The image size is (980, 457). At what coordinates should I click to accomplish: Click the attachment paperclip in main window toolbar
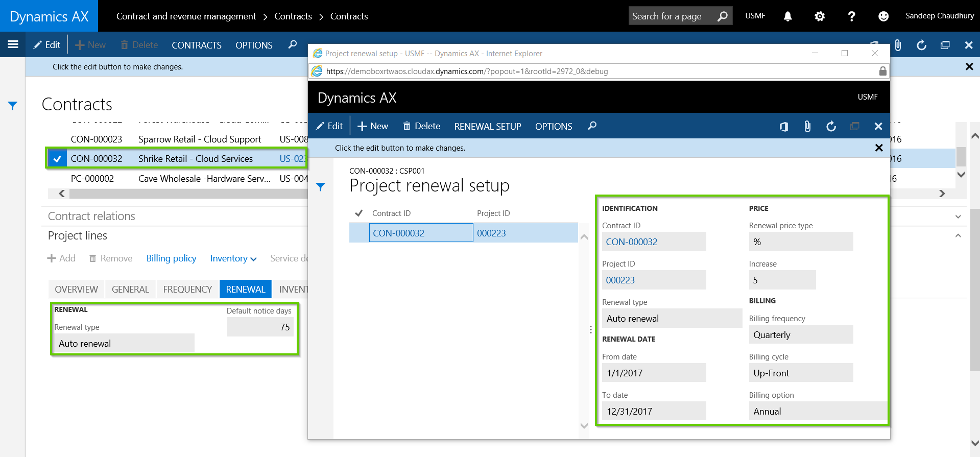pos(898,45)
